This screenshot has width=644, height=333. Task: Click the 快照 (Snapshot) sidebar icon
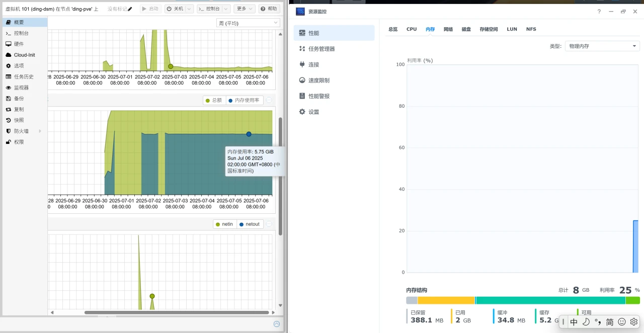[x=9, y=120]
